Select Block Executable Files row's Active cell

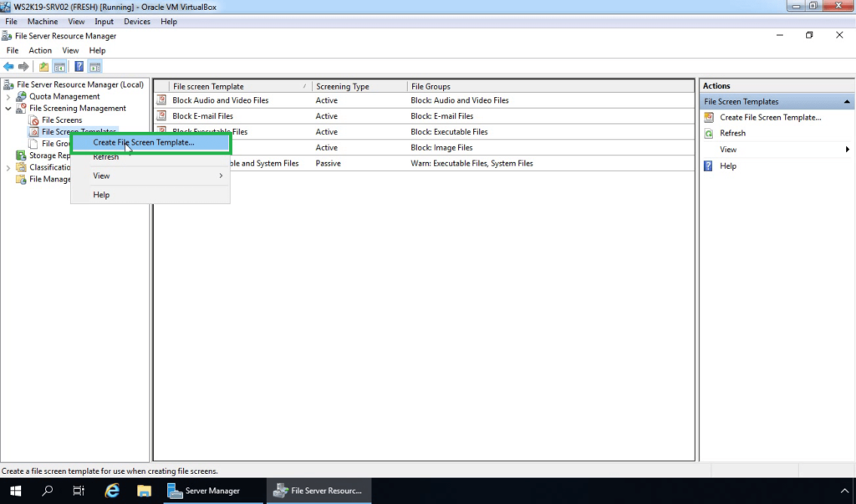[x=327, y=131]
